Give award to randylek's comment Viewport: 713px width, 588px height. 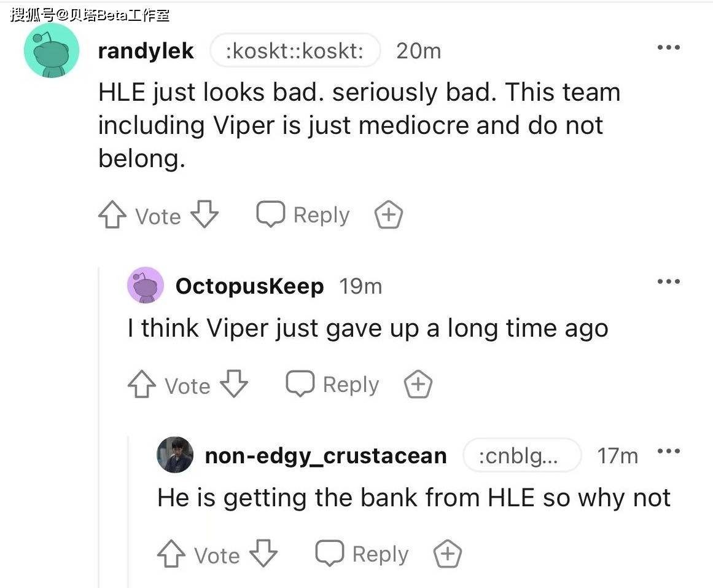click(388, 214)
